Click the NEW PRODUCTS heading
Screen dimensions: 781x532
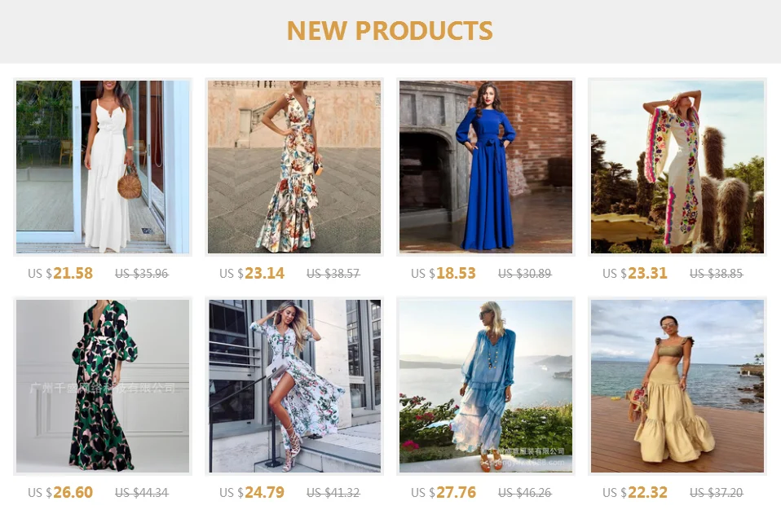click(390, 30)
